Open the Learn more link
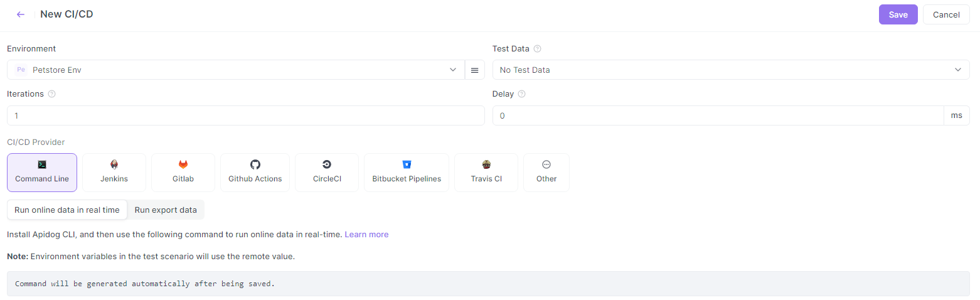Viewport: 980px width, 300px height. click(x=366, y=234)
